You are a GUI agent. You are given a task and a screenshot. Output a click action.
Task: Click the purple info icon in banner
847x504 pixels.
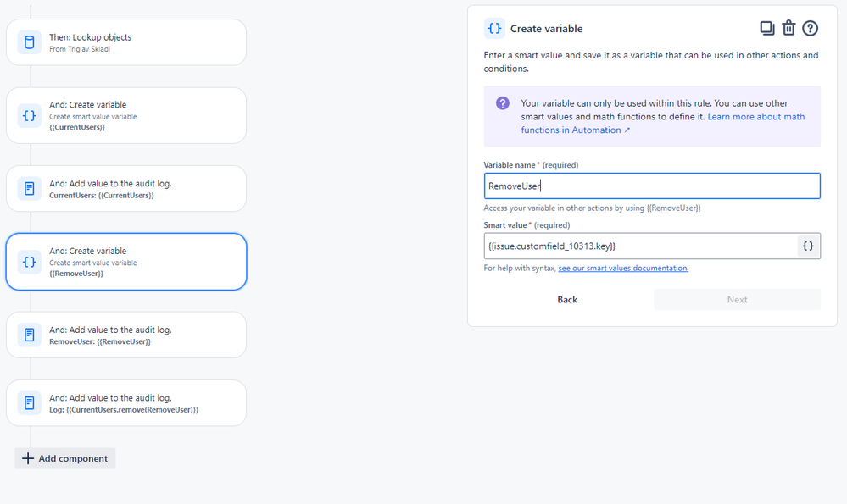pos(503,103)
